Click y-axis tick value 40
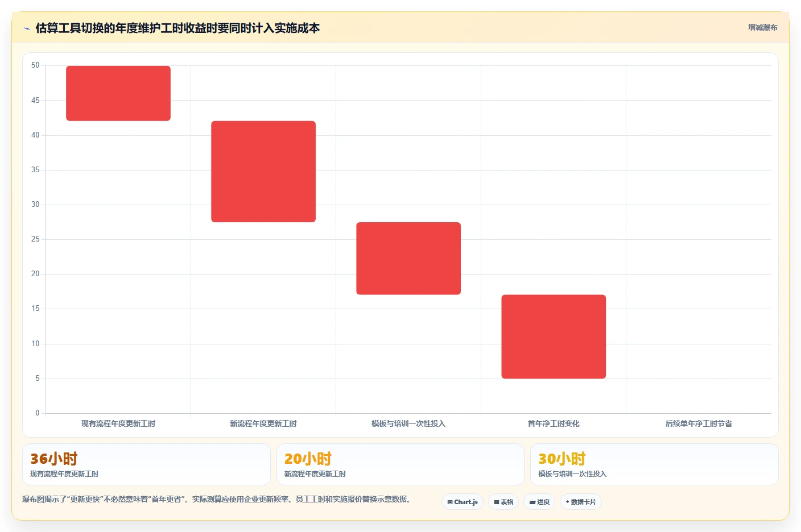This screenshot has height=532, width=801. coord(35,135)
